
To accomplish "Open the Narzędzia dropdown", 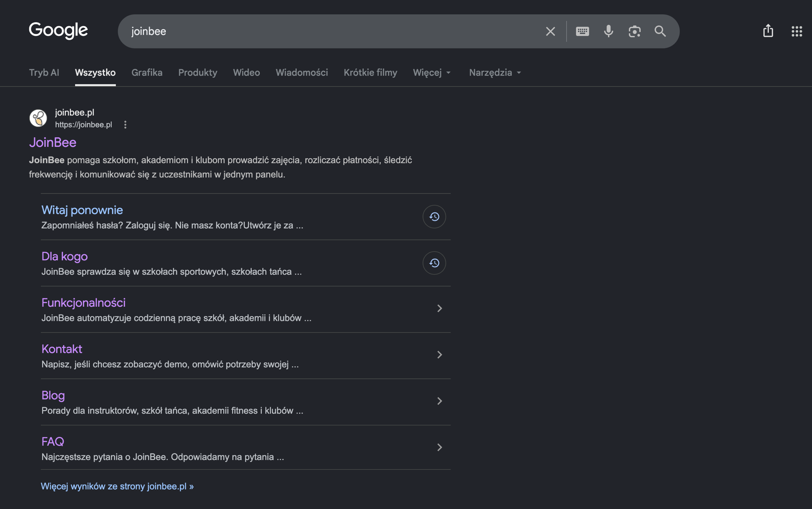I will click(x=495, y=73).
